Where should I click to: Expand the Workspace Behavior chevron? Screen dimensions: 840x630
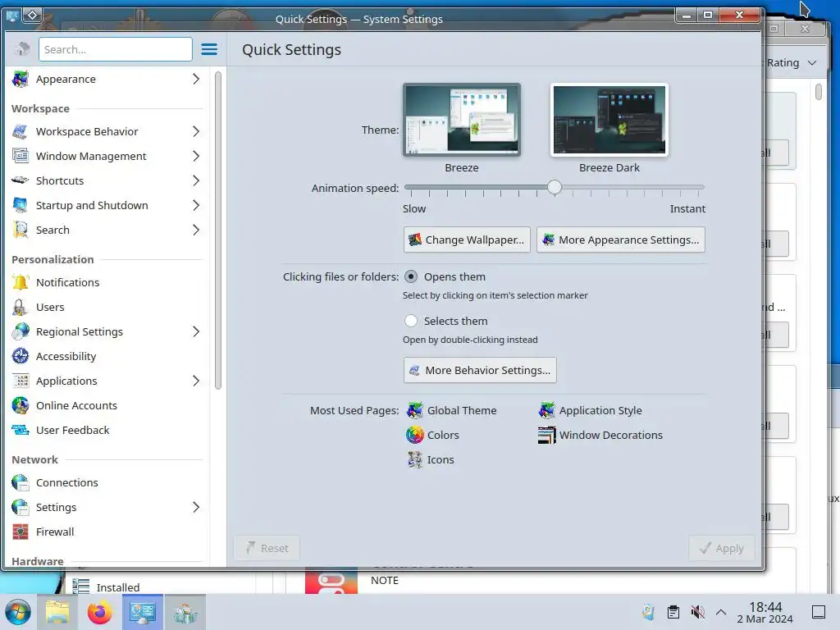point(196,131)
